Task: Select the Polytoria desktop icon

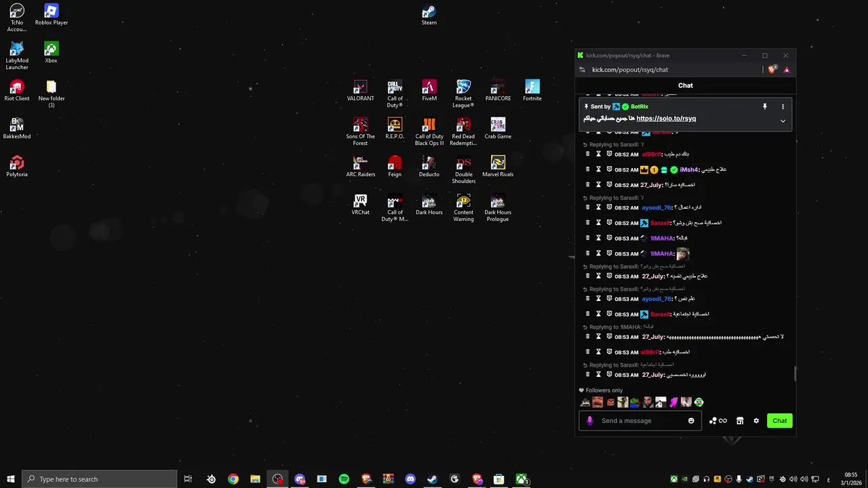Action: tap(17, 167)
